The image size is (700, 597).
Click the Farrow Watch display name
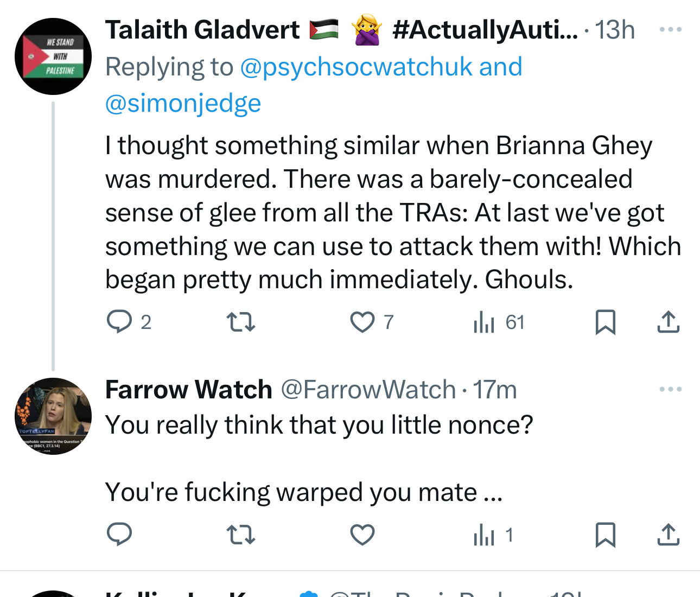tap(188, 390)
